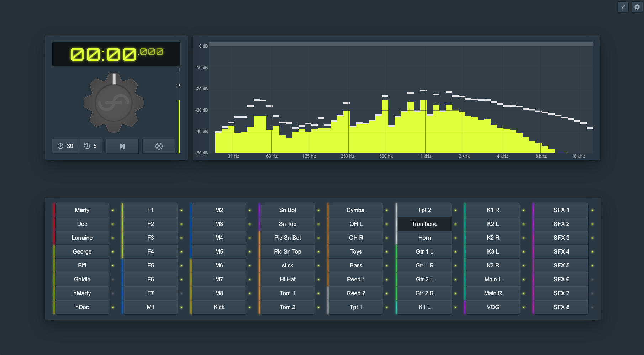Viewport: 644px width, 355px height.
Task: Select the Reed 2 channel
Action: tap(356, 293)
